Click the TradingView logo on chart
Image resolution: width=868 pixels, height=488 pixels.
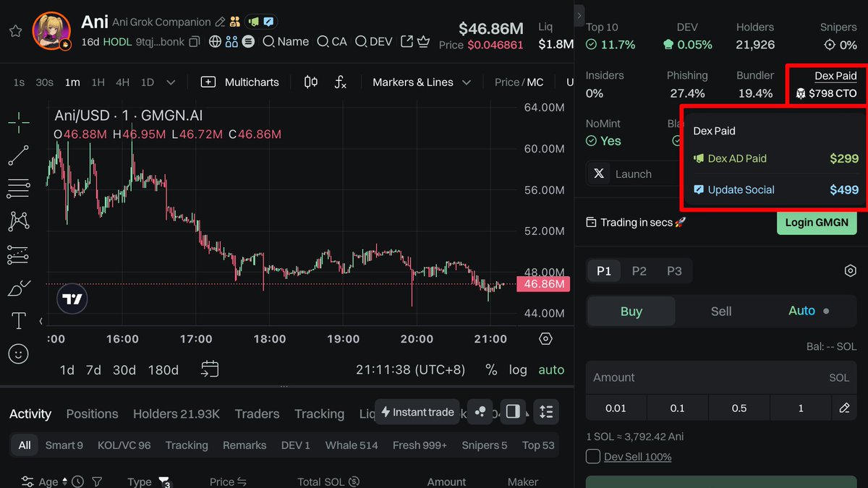click(x=72, y=299)
